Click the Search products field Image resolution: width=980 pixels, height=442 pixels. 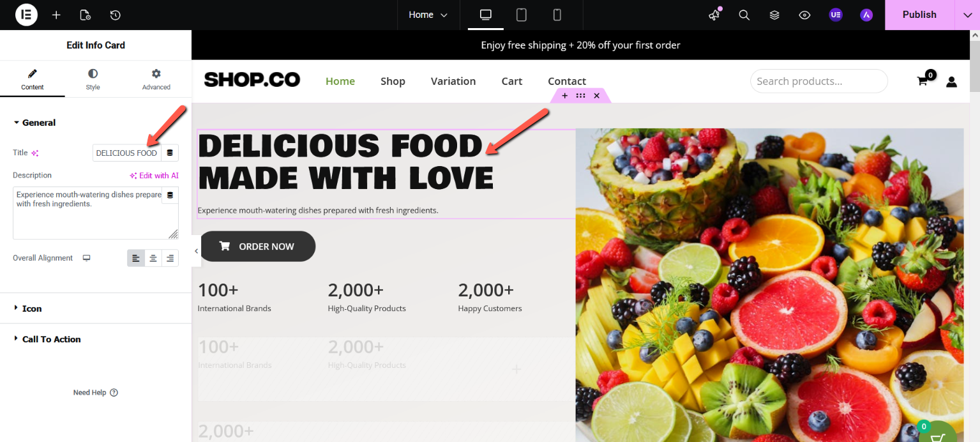(818, 81)
